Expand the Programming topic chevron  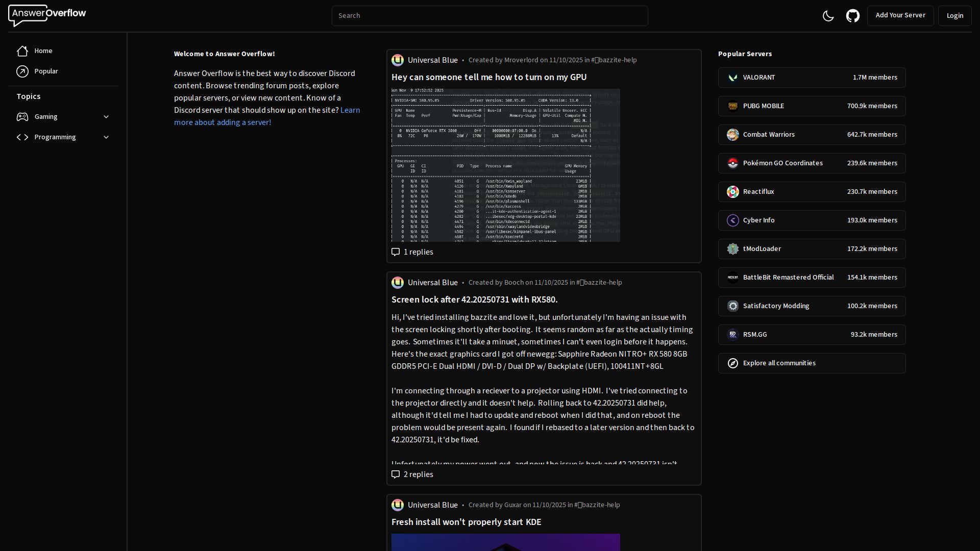(x=106, y=137)
